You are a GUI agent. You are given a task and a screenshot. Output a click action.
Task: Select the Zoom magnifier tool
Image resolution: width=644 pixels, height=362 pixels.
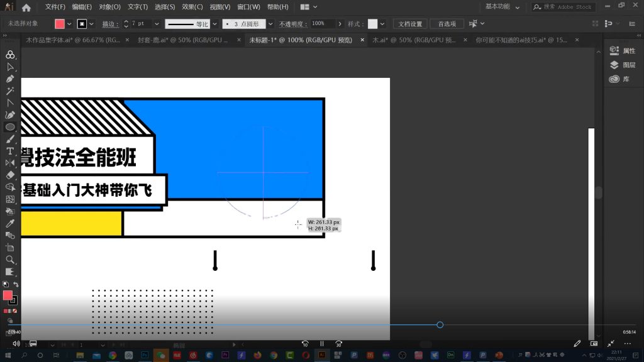coord(9,260)
